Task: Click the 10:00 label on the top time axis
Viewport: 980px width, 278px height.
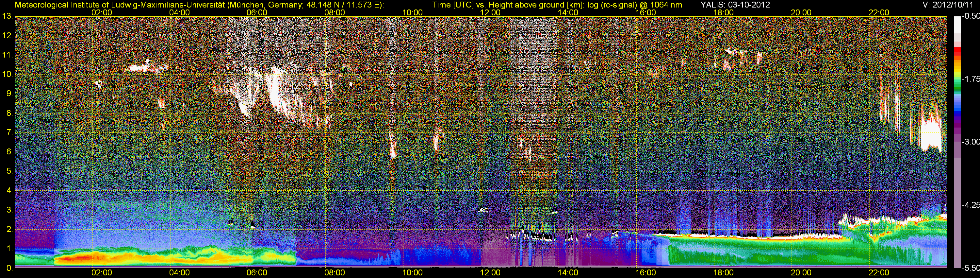Action: (412, 12)
